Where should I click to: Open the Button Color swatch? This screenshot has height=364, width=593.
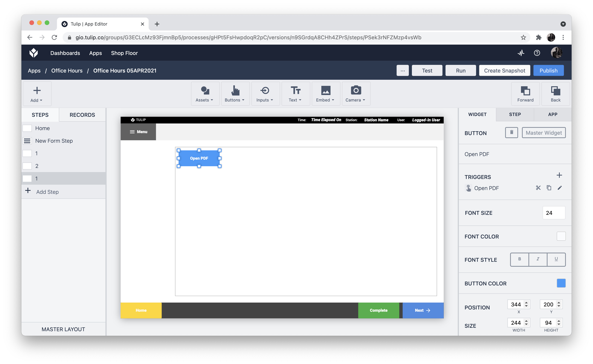(561, 283)
